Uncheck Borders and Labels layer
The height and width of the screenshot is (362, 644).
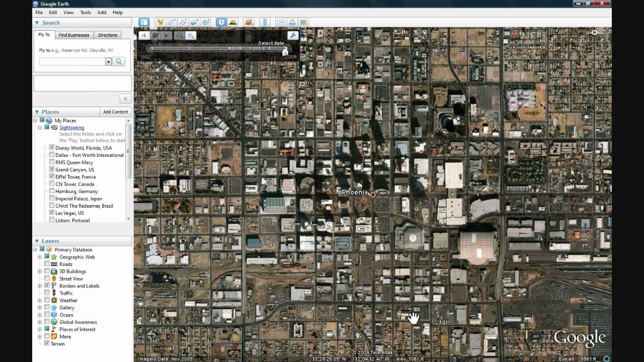click(47, 286)
